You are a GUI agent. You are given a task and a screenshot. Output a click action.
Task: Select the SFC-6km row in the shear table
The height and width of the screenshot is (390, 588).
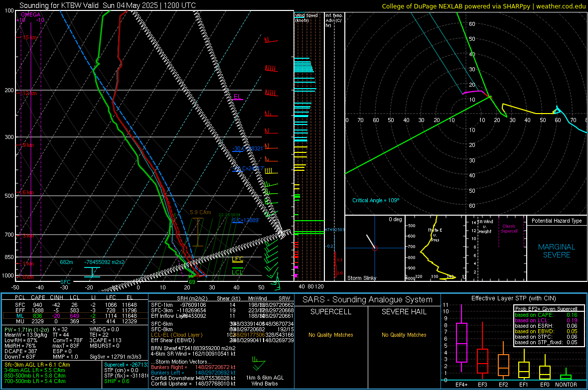(222, 324)
